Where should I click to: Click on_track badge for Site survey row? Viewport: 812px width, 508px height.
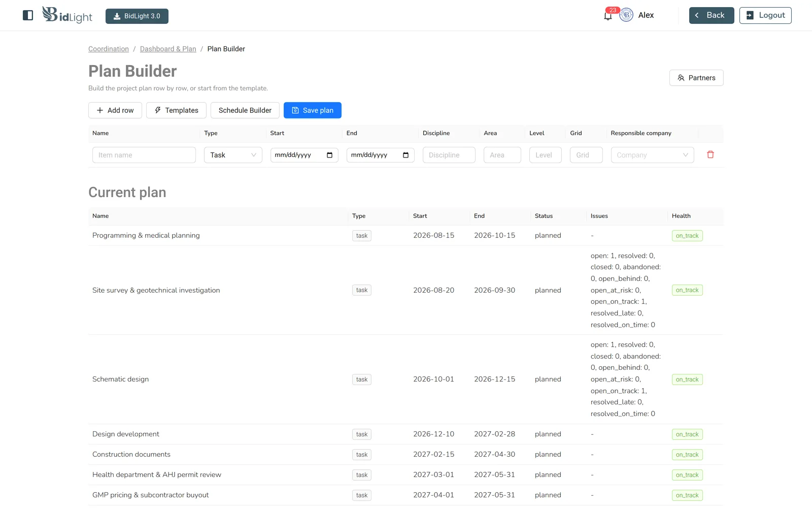point(687,290)
